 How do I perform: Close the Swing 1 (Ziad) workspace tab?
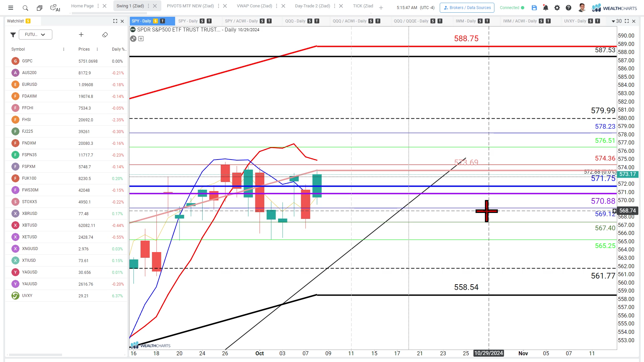tap(155, 6)
